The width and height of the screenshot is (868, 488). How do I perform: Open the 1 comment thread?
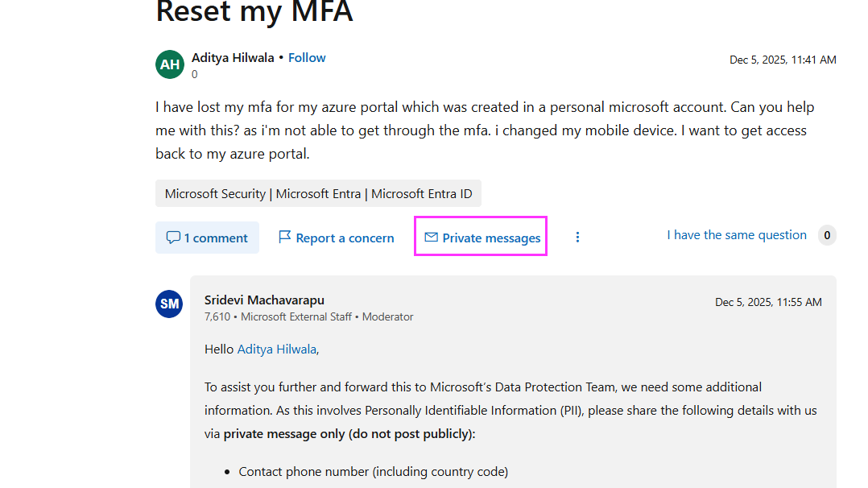click(x=215, y=237)
